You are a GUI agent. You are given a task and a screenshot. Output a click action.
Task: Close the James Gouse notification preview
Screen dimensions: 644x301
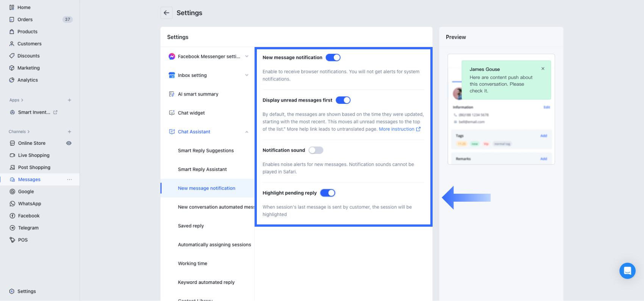543,69
